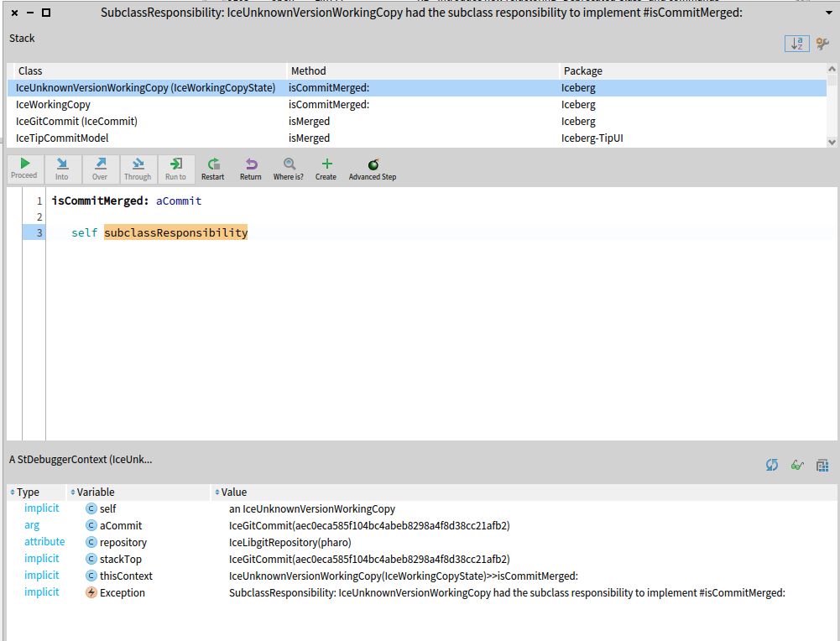The image size is (840, 641).
Task: Select the IceGitCommit (IceCommit) stack frame
Action: (x=417, y=121)
